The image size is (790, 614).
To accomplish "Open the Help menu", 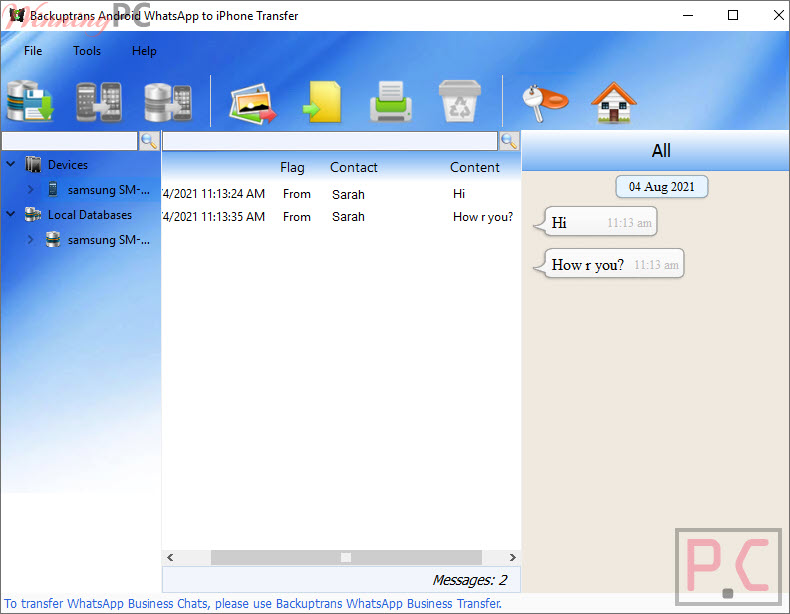I will 144,51.
